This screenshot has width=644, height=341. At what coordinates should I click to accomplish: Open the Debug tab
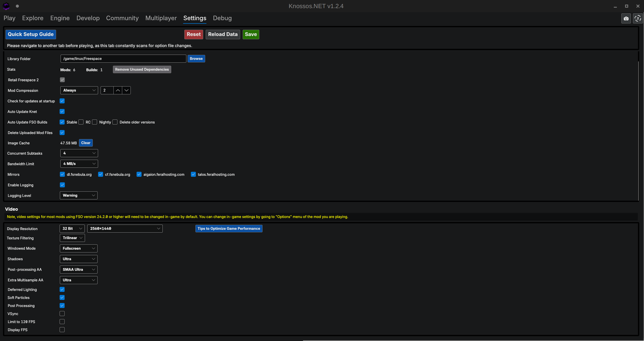pos(222,18)
